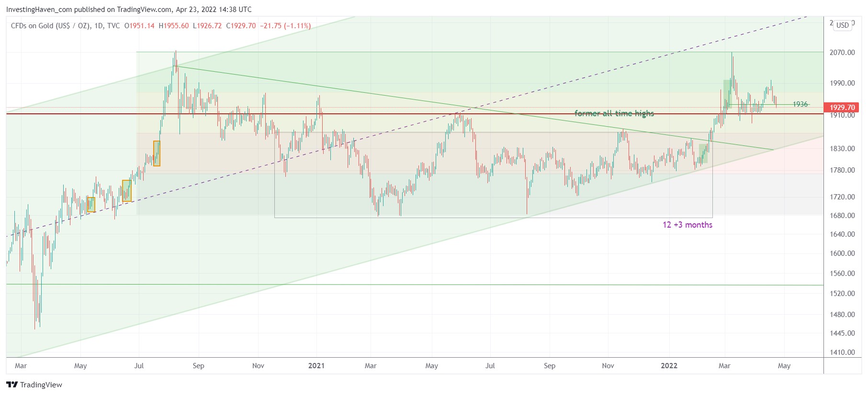Open the USD currency selector

(843, 25)
